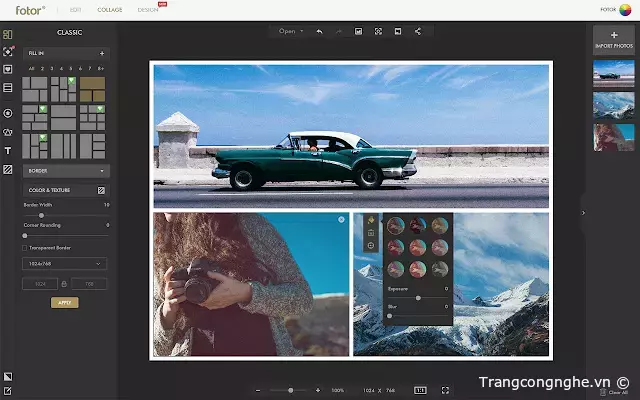
Task: Click the height field showing 768
Action: (x=89, y=284)
